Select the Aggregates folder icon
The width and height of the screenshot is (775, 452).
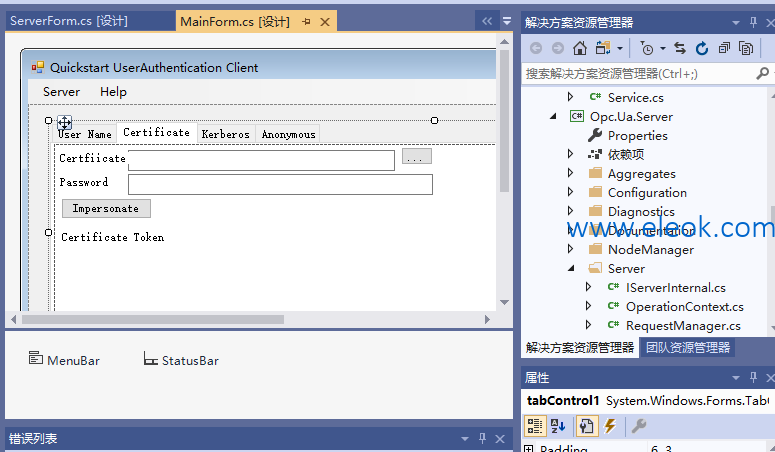point(596,173)
